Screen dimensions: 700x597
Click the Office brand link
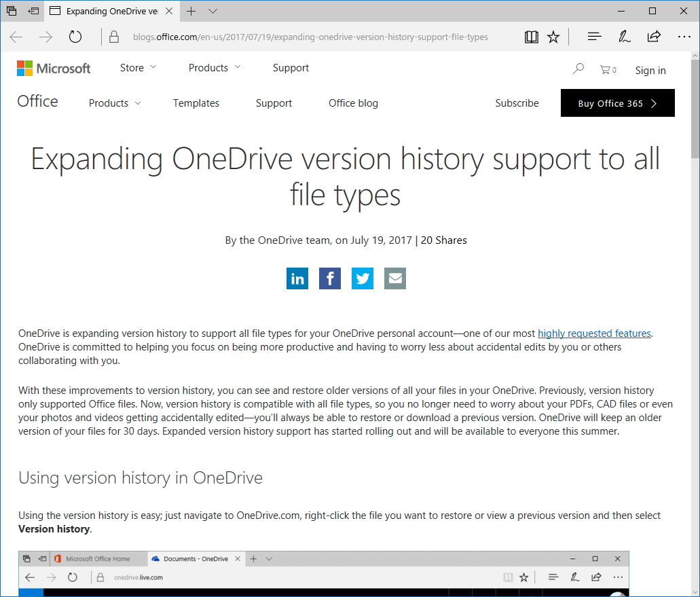(x=37, y=101)
